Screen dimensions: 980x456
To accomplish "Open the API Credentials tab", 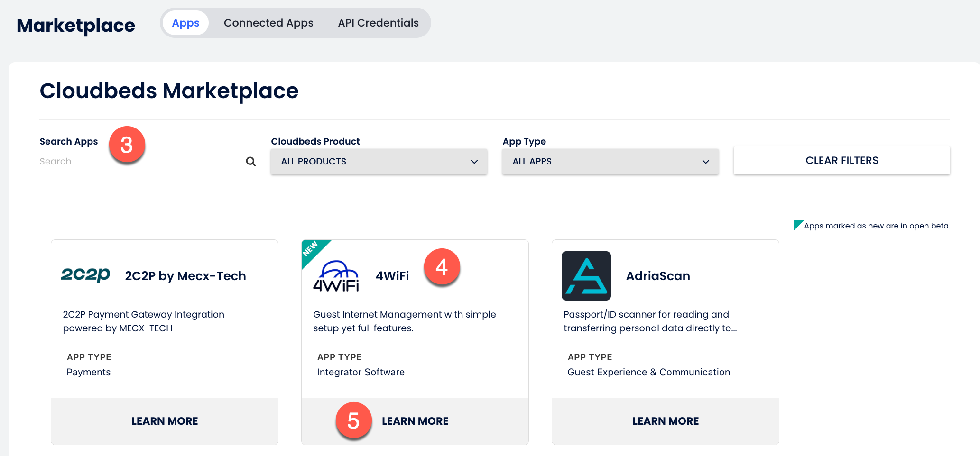I will (x=378, y=23).
